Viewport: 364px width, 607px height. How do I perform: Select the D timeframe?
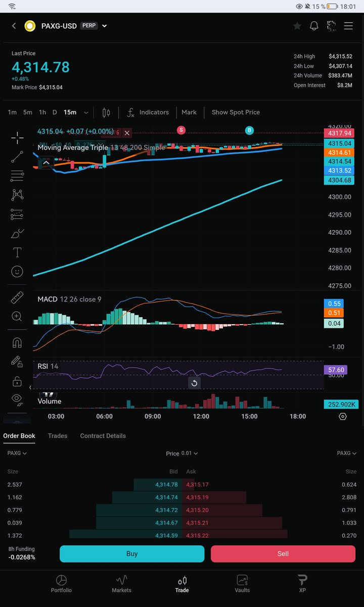pos(55,112)
